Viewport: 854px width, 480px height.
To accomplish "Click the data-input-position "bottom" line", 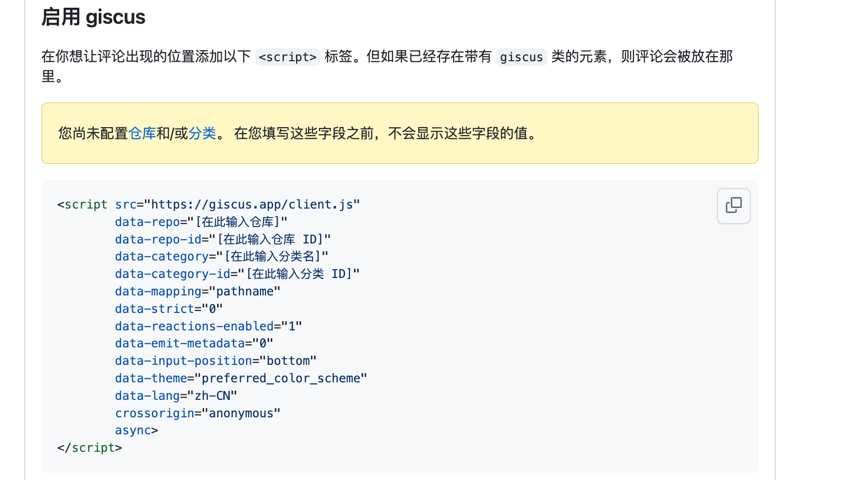I will [215, 361].
